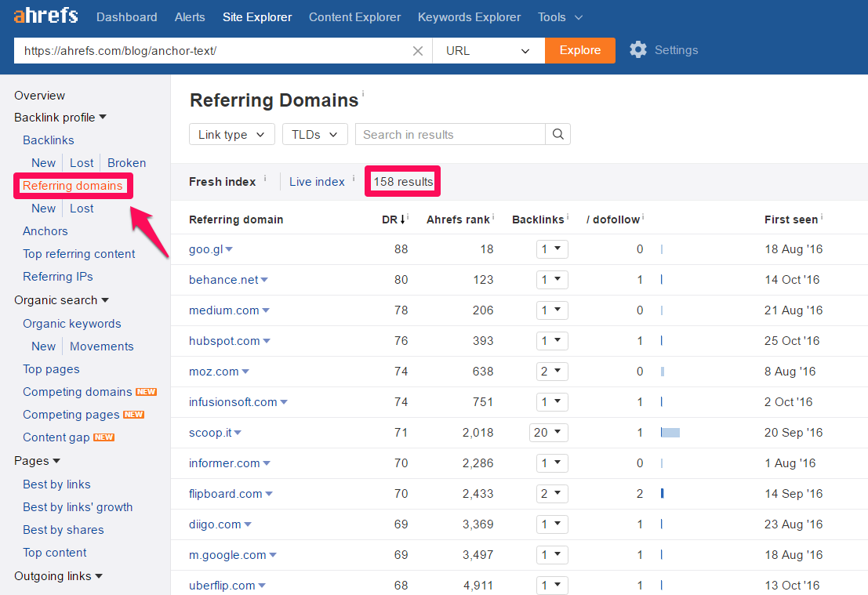Open Overview in sidebar
The height and width of the screenshot is (595, 868).
(x=39, y=95)
